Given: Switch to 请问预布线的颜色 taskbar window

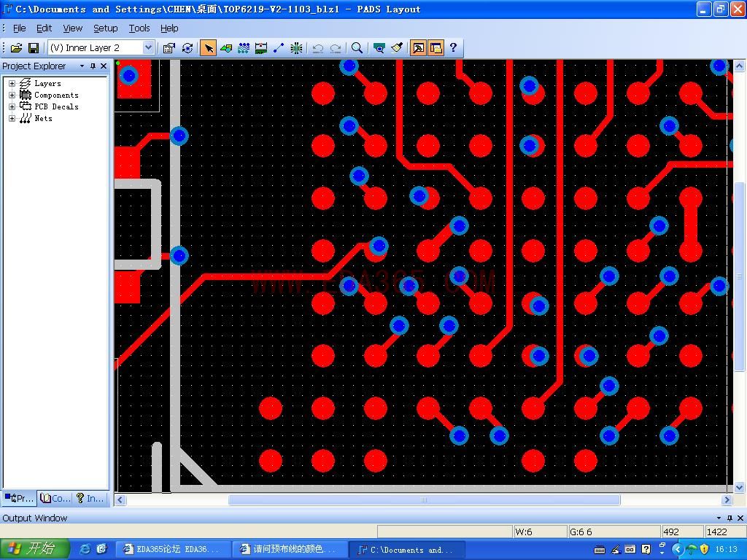Looking at the screenshot, I should [x=290, y=550].
